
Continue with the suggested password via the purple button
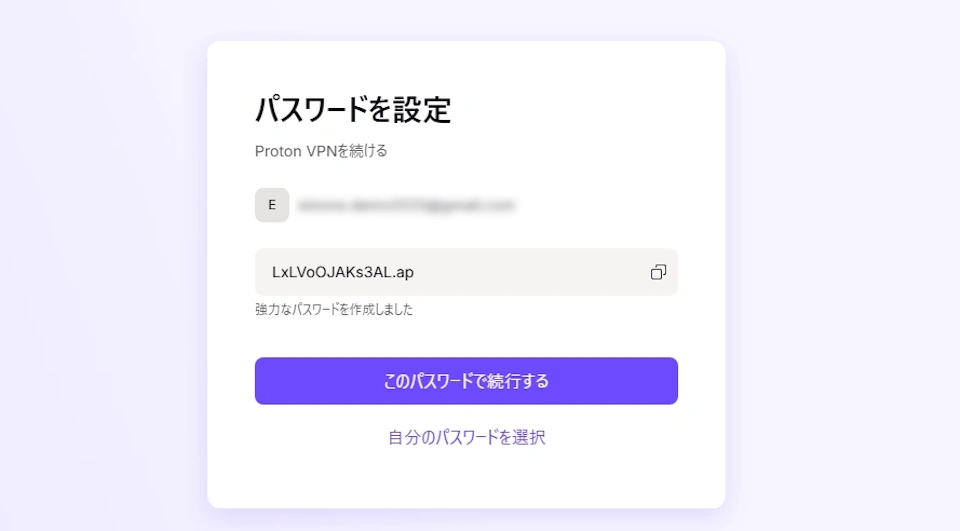pyautogui.click(x=466, y=381)
